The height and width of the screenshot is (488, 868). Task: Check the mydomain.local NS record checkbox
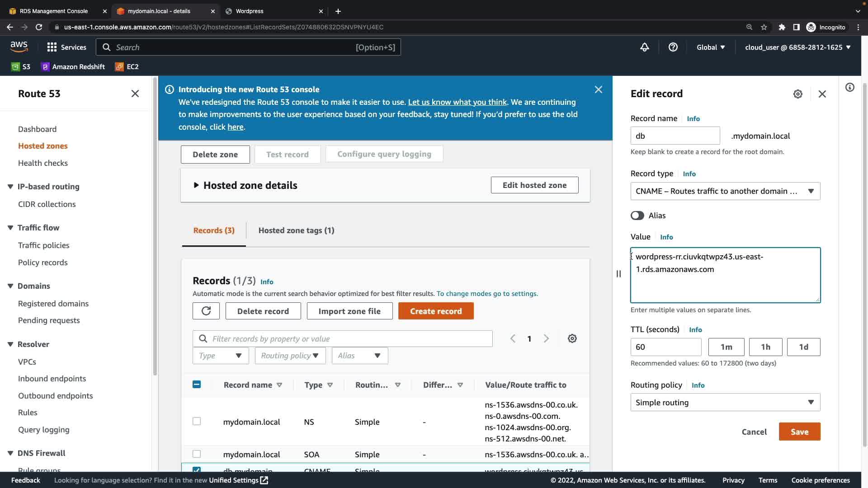point(197,421)
